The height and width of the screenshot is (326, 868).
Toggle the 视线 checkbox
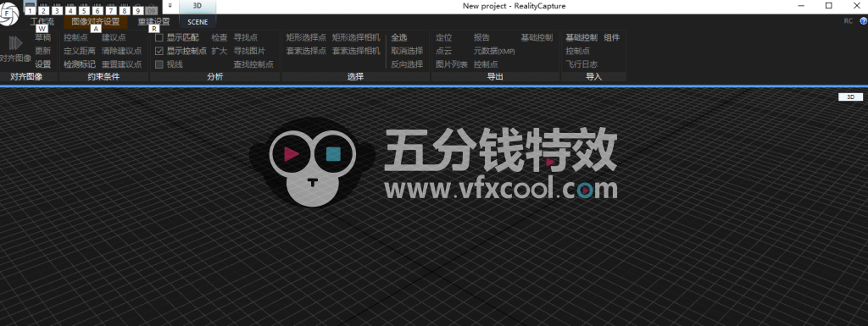coord(159,64)
